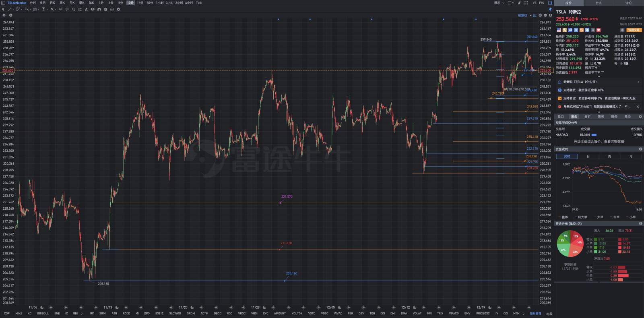This screenshot has height=318, width=644.
Task: Click the F10 button
Action: pos(542,3)
